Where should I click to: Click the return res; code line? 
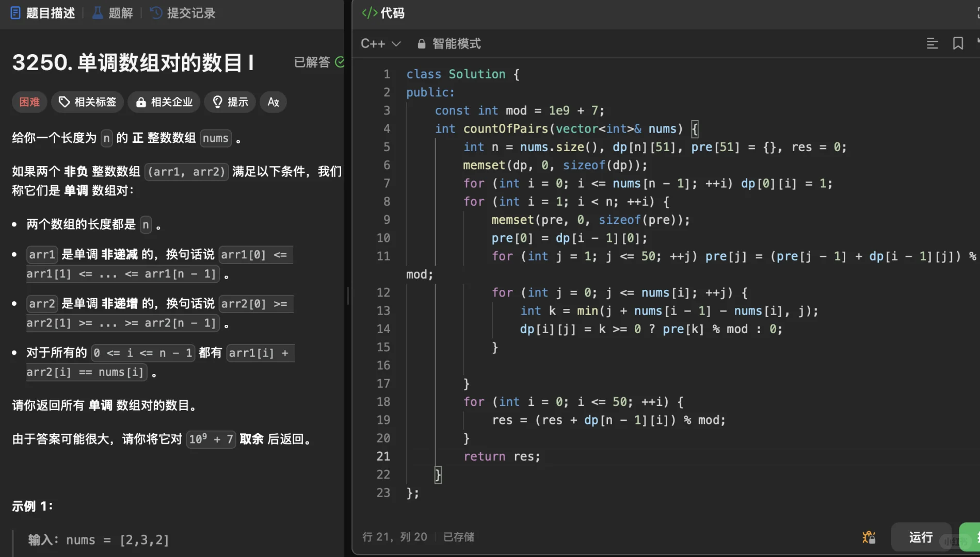pyautogui.click(x=502, y=456)
